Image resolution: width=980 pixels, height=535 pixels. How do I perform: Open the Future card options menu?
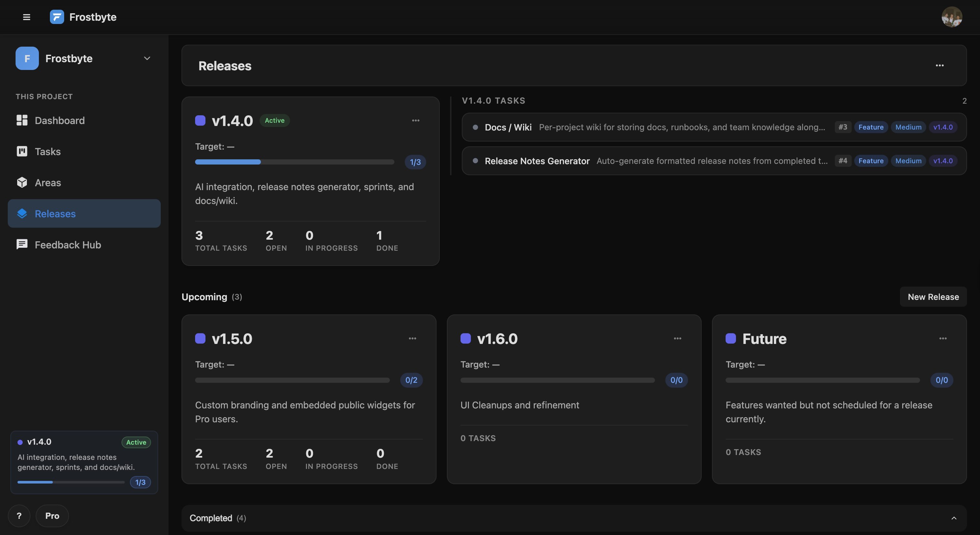pyautogui.click(x=943, y=338)
